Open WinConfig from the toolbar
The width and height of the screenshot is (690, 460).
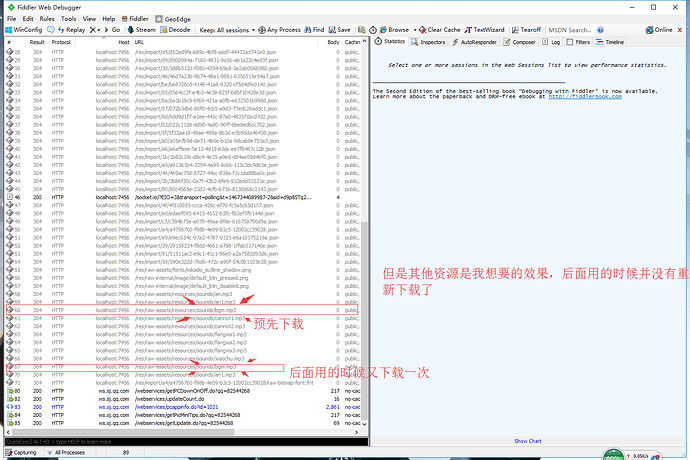(x=23, y=30)
